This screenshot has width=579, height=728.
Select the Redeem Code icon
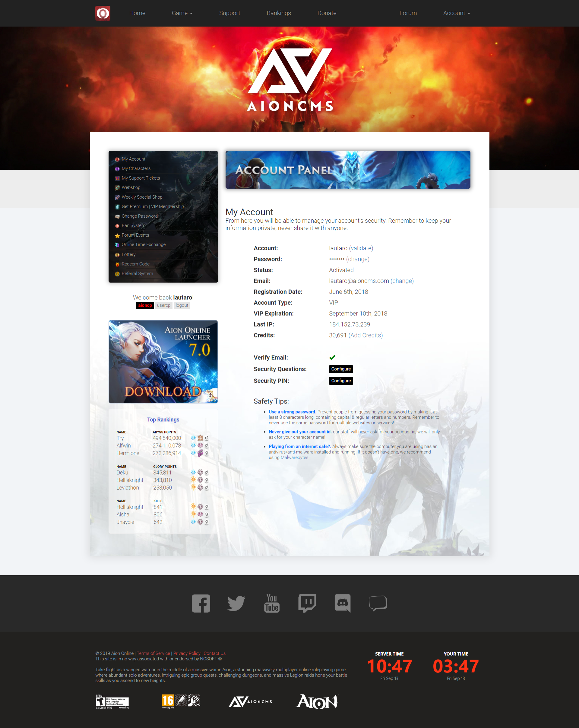(x=116, y=264)
